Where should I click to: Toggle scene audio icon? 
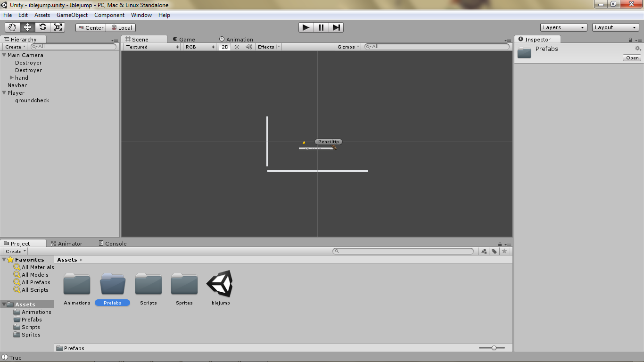(x=248, y=47)
